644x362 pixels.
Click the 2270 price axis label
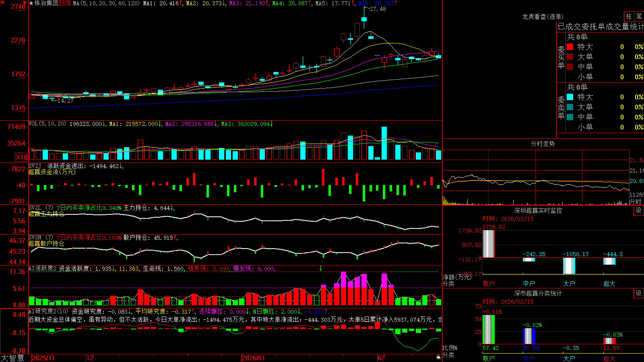[x=18, y=40]
